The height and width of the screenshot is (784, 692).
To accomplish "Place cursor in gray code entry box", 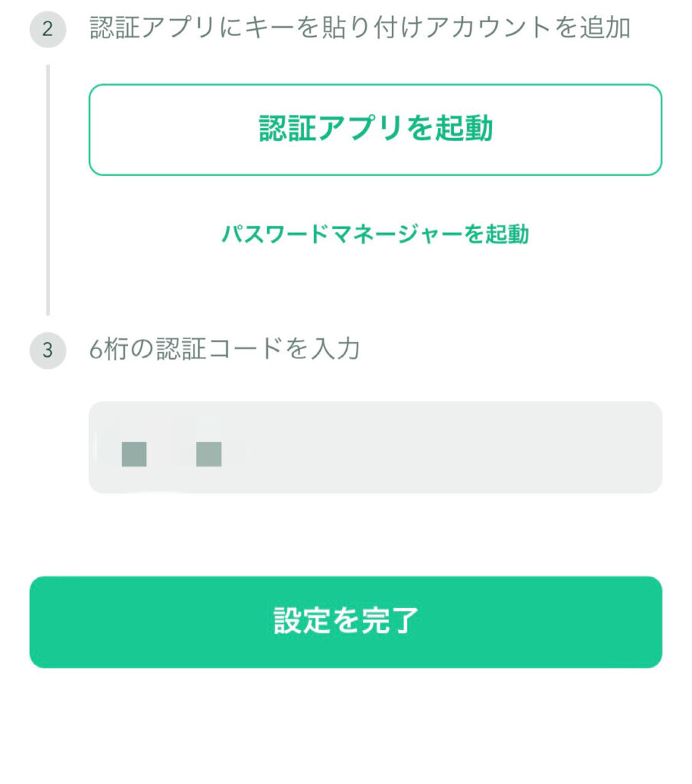I will 376,447.
